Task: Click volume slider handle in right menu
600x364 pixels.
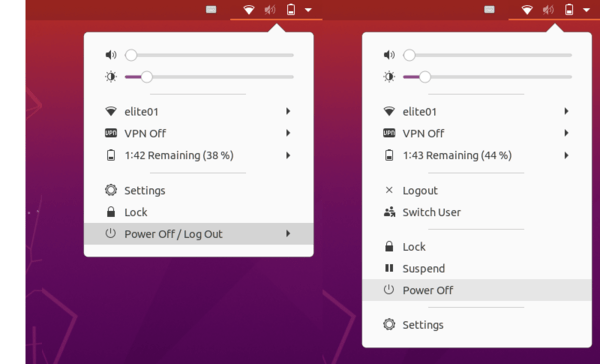Action: (409, 55)
